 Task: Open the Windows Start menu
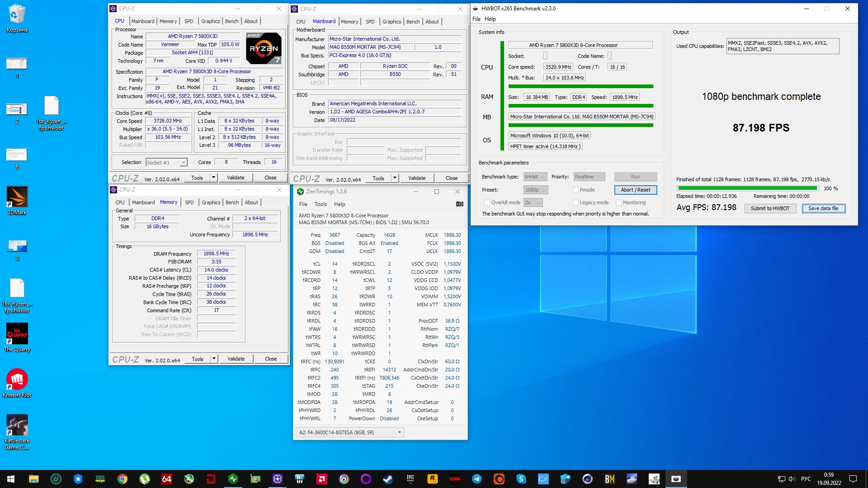pyautogui.click(x=11, y=479)
